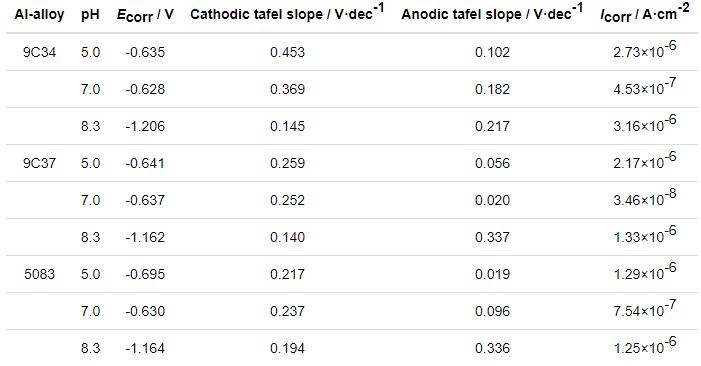
Task: Select the Ecorr value -0.695
Action: tap(145, 274)
